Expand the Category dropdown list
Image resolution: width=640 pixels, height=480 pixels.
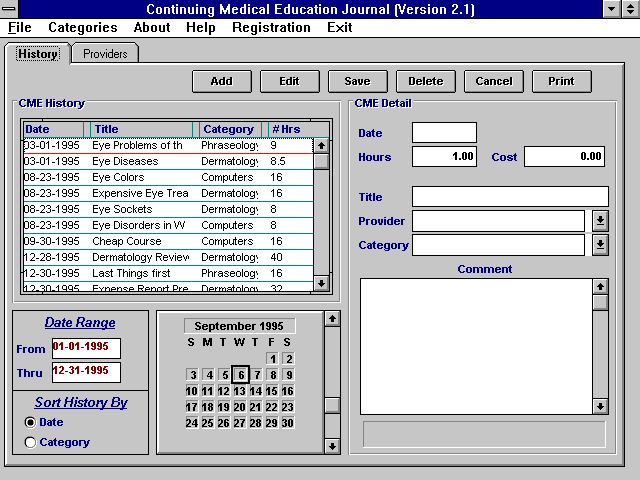click(600, 245)
